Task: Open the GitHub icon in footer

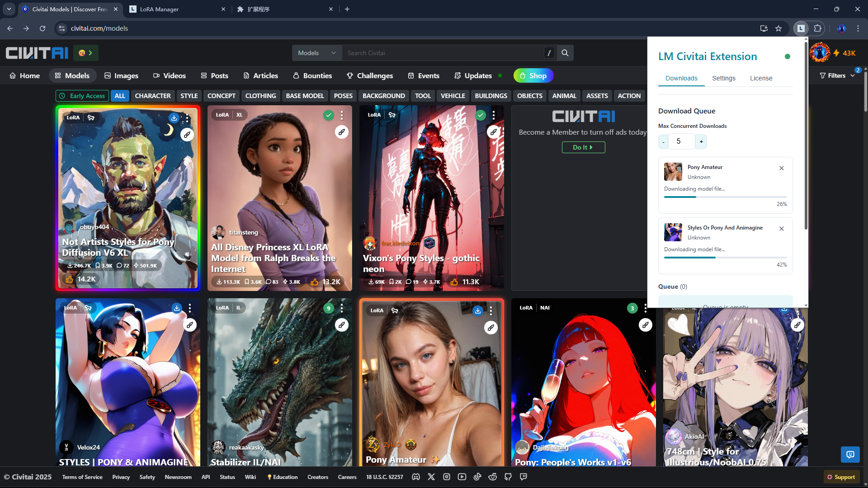Action: point(508,477)
